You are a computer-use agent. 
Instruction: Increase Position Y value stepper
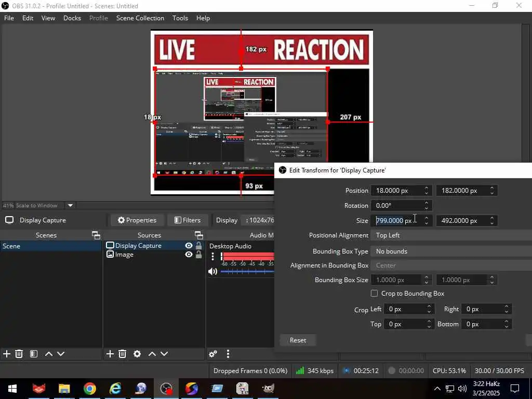(x=492, y=188)
